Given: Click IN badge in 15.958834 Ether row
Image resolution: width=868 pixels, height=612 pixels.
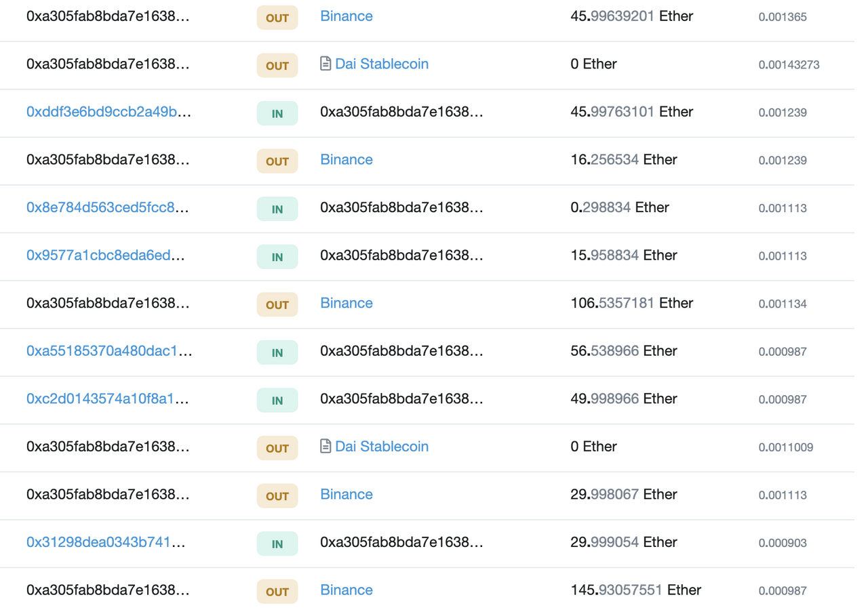Looking at the screenshot, I should [x=277, y=257].
